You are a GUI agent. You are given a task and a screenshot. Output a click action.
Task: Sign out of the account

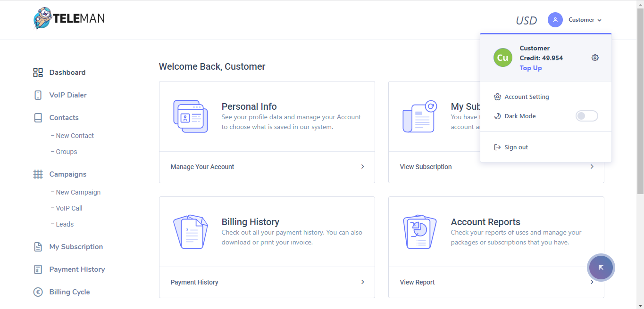pyautogui.click(x=516, y=147)
